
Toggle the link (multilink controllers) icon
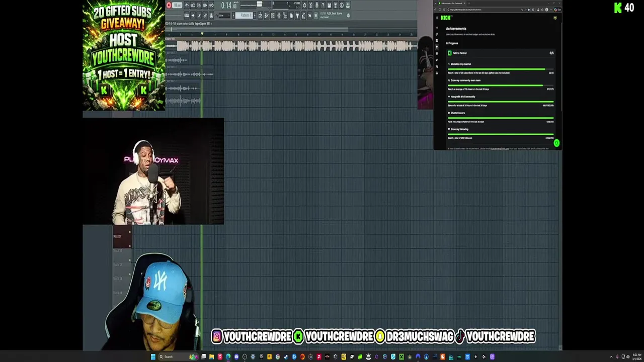click(x=205, y=15)
